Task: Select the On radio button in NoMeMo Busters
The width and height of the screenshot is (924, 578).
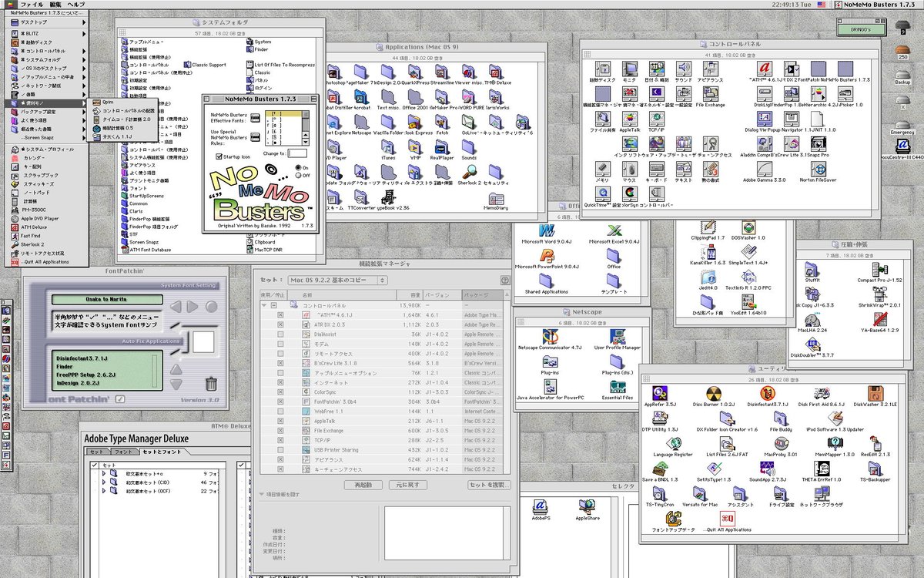Action: click(299, 167)
